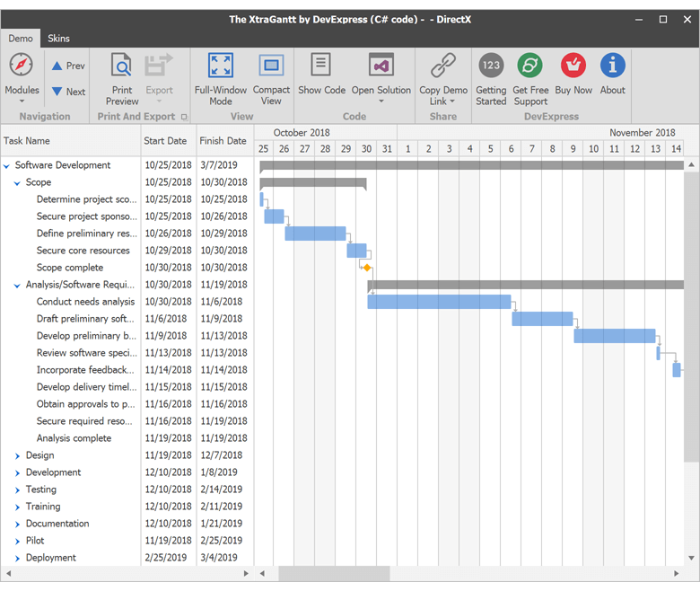Select 'Obtain approvals to p...' task
This screenshot has height=591, width=700.
tap(127, 404)
